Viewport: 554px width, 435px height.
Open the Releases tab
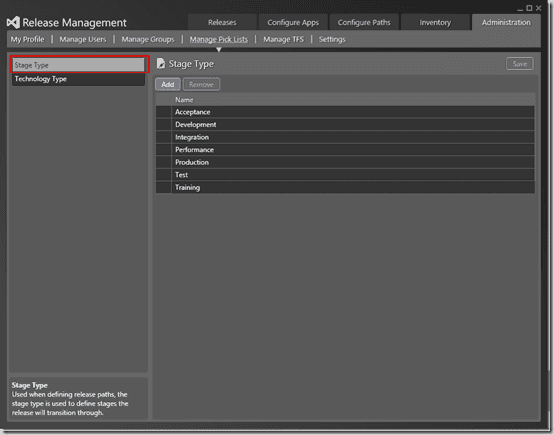pyautogui.click(x=222, y=22)
